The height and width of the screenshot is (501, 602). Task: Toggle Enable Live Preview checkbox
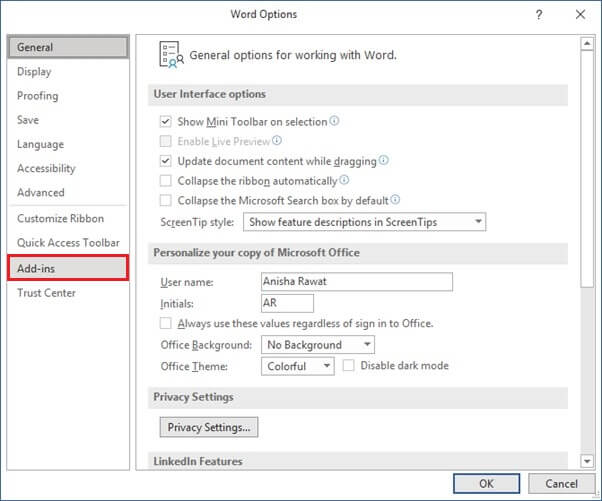click(x=165, y=141)
